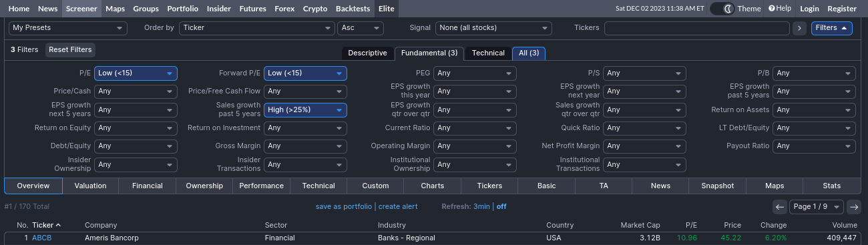The width and height of the screenshot is (868, 245).
Task: Open the Signal dropdown
Action: click(x=493, y=28)
